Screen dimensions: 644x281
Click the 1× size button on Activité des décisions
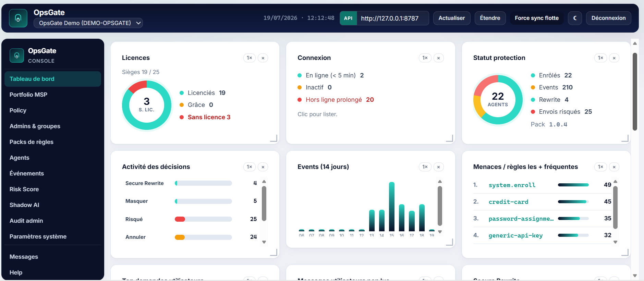(250, 167)
